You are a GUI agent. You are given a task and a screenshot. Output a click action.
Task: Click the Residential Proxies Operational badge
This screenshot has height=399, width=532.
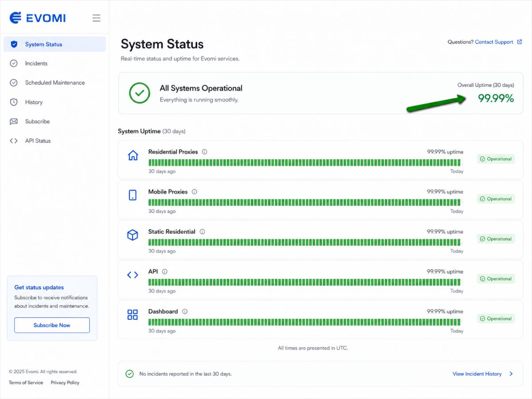pyautogui.click(x=496, y=159)
